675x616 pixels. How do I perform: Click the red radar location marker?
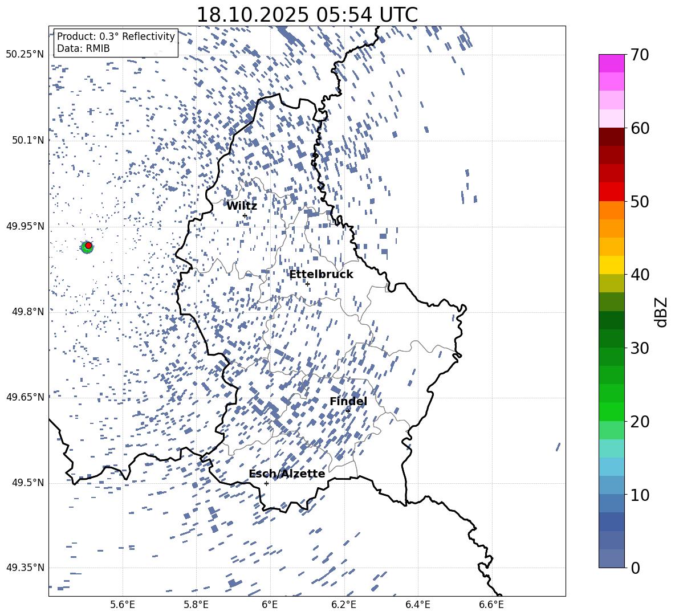coord(88,245)
